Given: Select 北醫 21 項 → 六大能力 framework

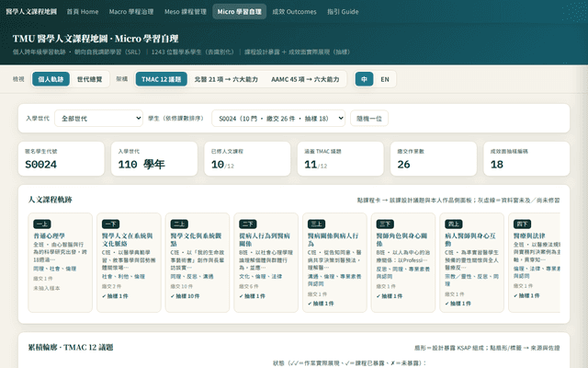Looking at the screenshot, I should click(226, 79).
